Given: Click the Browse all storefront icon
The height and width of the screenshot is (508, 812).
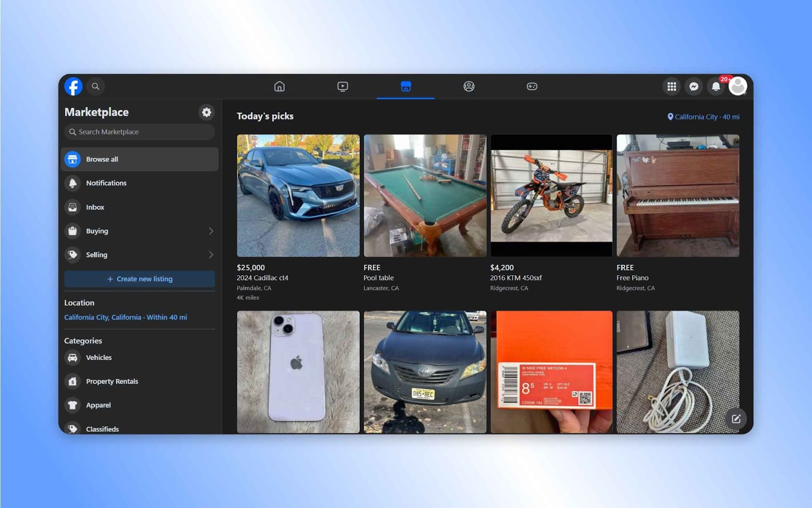Looking at the screenshot, I should pos(73,159).
